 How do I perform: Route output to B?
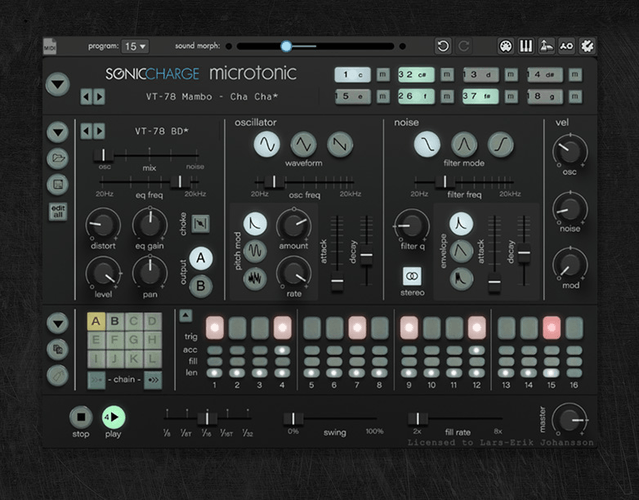click(x=201, y=286)
